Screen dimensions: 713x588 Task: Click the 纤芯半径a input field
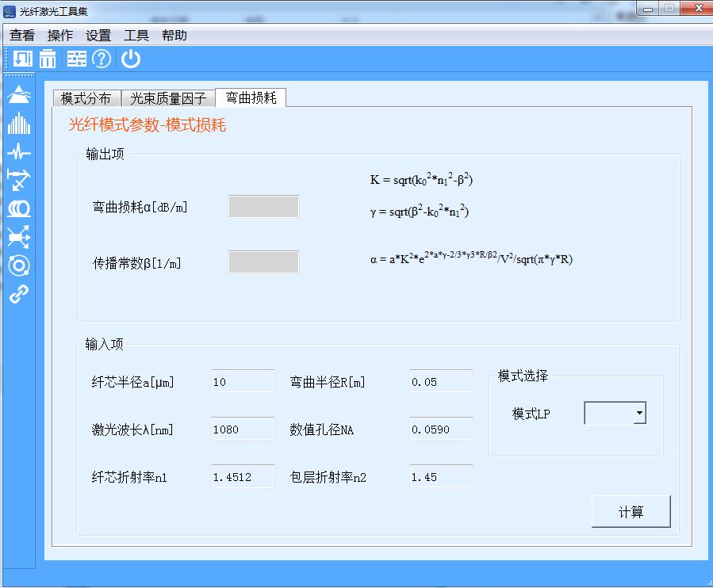pyautogui.click(x=243, y=381)
